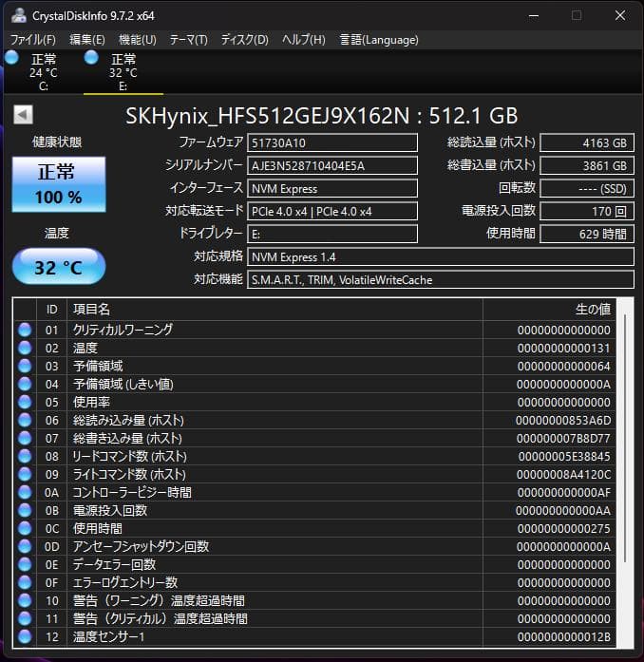
Task: Click status icon for 温度センサー1 row
Action: click(x=25, y=636)
